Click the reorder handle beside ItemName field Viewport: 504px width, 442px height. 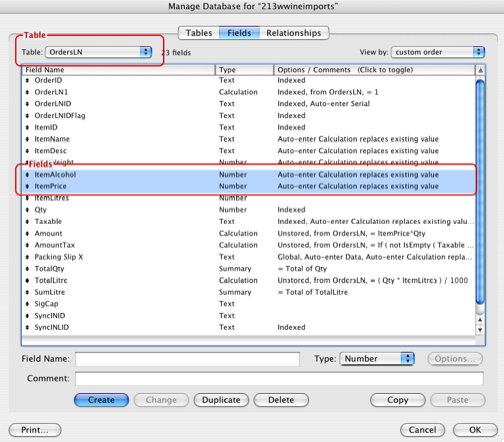[27, 139]
